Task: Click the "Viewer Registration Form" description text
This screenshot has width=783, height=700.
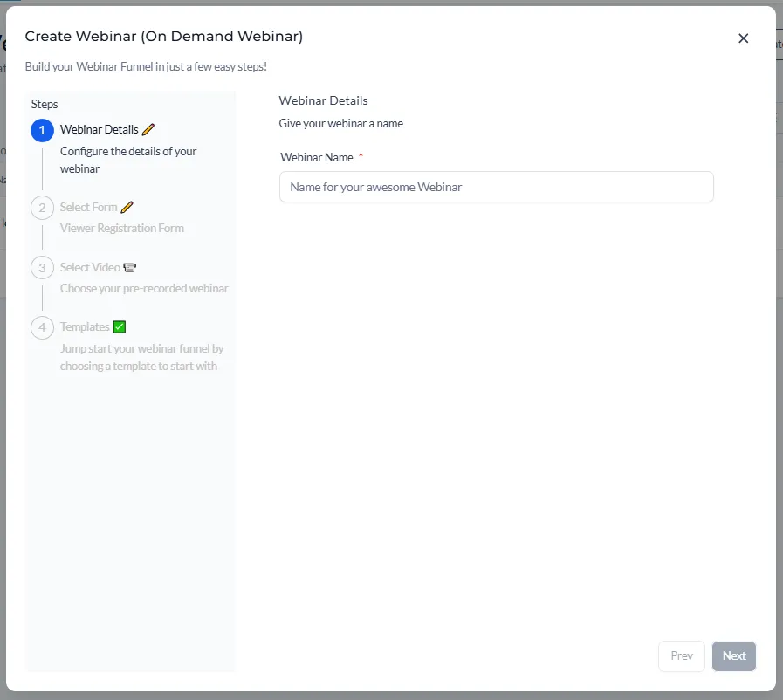Action: coord(121,229)
